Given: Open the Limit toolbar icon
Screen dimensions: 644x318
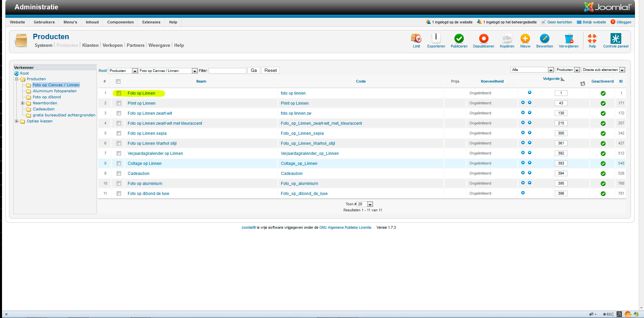Looking at the screenshot, I should 416,38.
